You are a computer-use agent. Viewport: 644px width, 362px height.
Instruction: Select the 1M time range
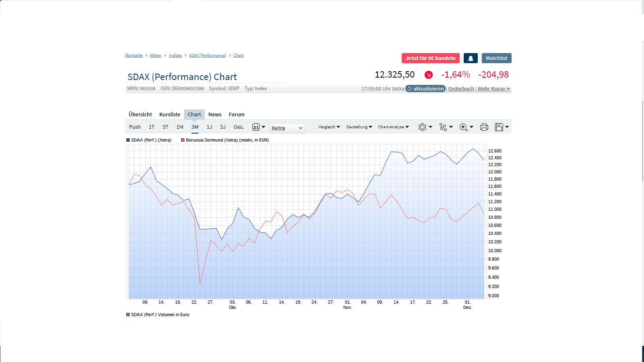180,127
